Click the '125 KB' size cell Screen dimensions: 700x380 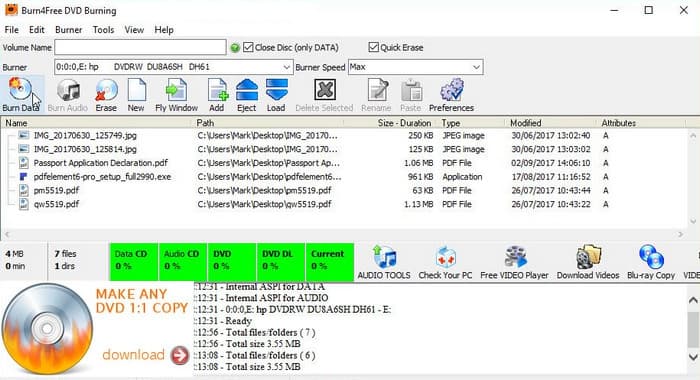click(x=421, y=150)
